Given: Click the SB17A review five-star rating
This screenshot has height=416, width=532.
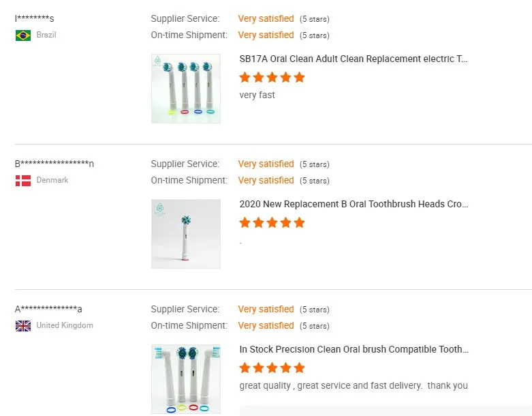Looking at the screenshot, I should (272, 77).
